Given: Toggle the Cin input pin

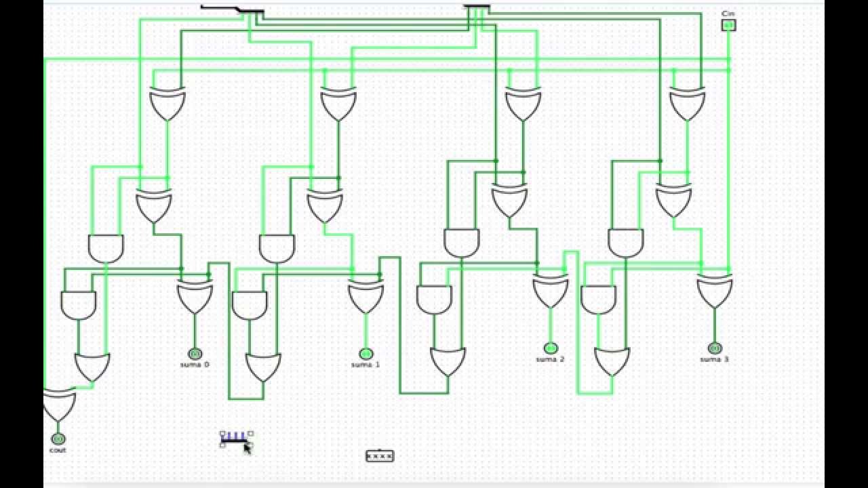Looking at the screenshot, I should 728,25.
